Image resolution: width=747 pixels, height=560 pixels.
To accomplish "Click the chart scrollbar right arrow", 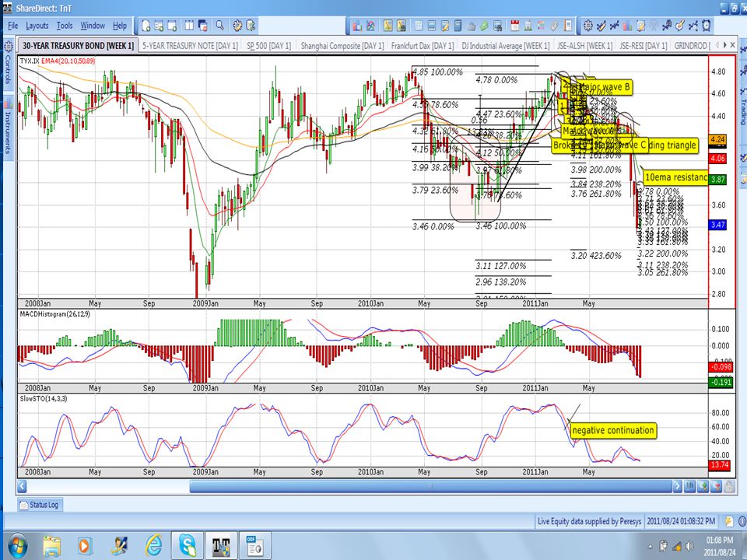I will (677, 486).
